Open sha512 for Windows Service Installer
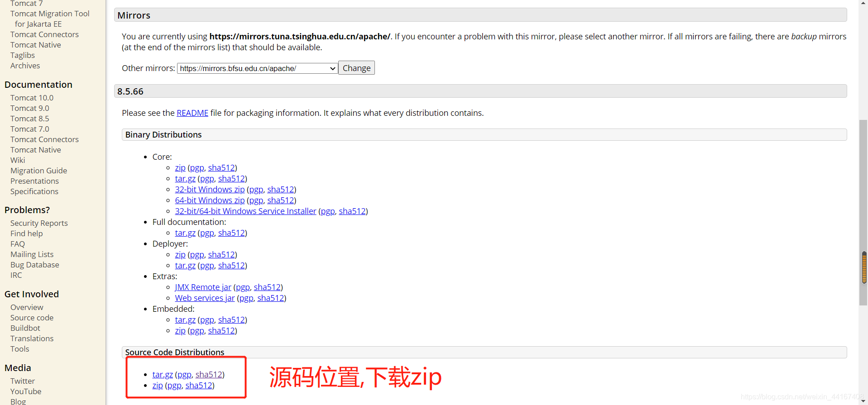Screen dimensions: 868x405 [352, 211]
